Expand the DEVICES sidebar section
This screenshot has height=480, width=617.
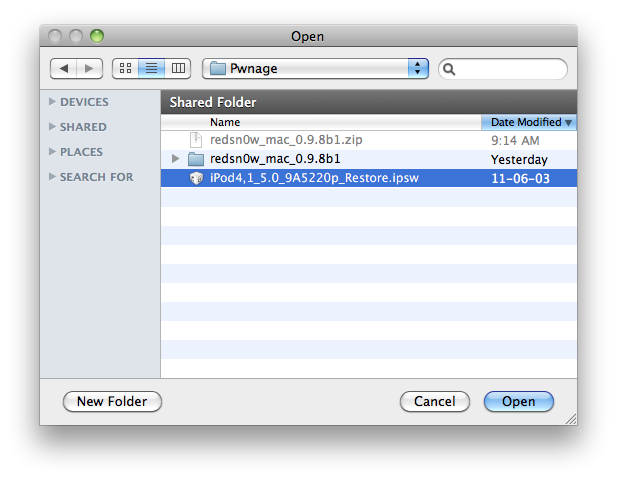(x=52, y=102)
